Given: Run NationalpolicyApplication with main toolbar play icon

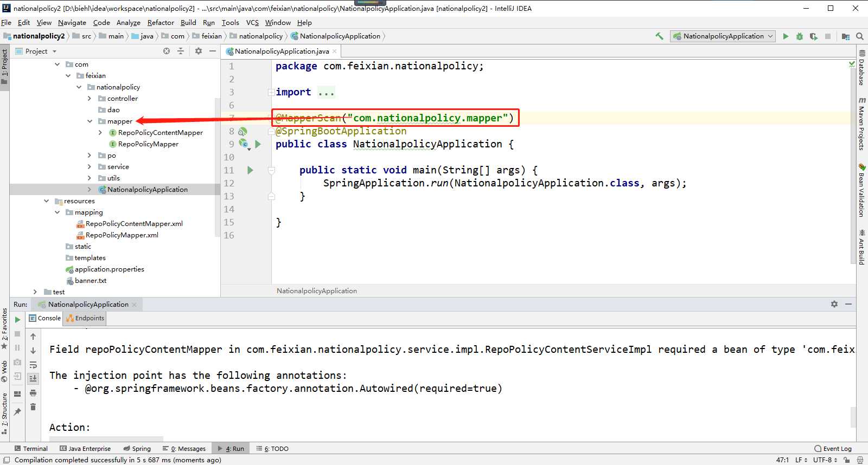Looking at the screenshot, I should [786, 36].
